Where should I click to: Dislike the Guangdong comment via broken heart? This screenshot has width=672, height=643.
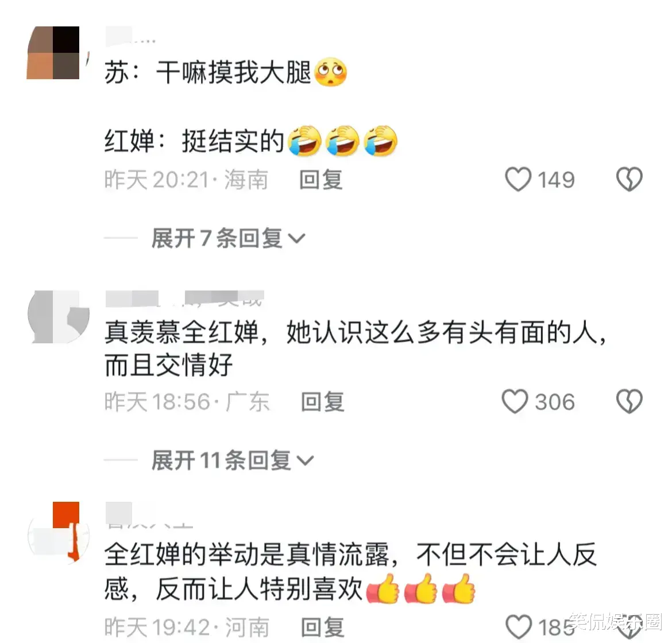629,401
